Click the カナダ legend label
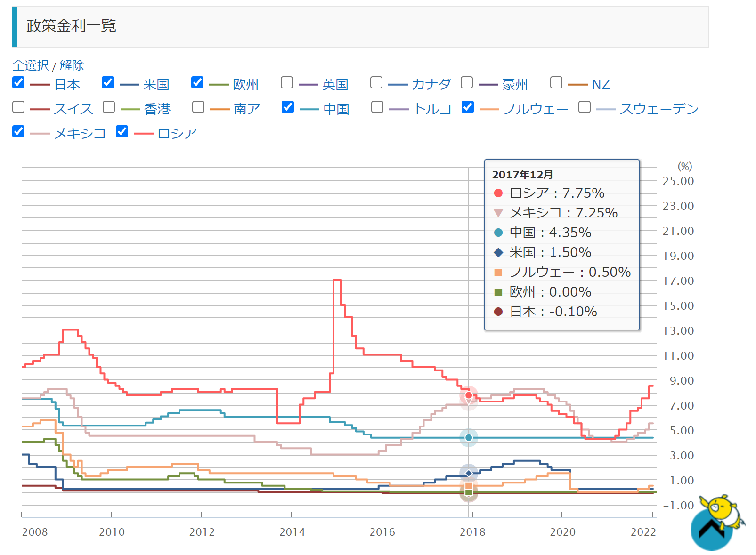This screenshot has height=555, width=756. point(431,85)
